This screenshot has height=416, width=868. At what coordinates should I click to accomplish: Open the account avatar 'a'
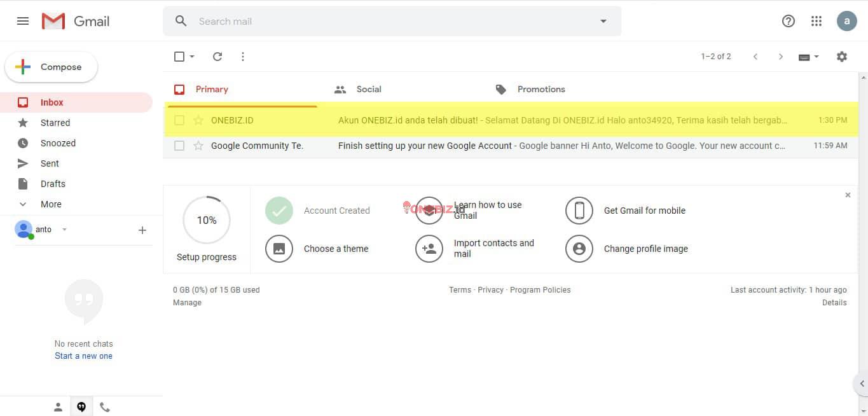(x=846, y=21)
